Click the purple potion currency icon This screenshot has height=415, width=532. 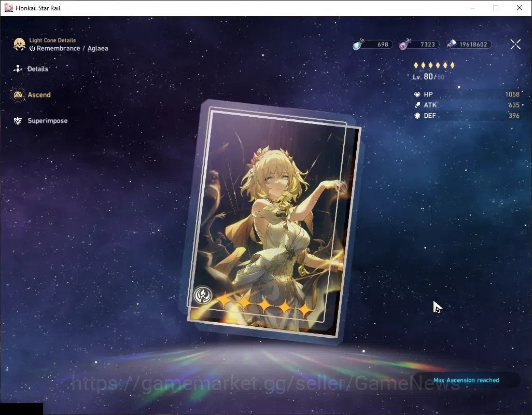pos(404,44)
